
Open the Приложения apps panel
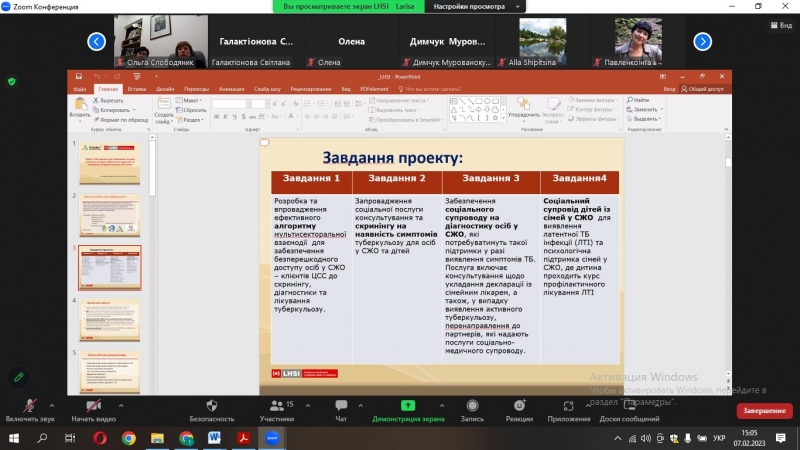pyautogui.click(x=568, y=411)
